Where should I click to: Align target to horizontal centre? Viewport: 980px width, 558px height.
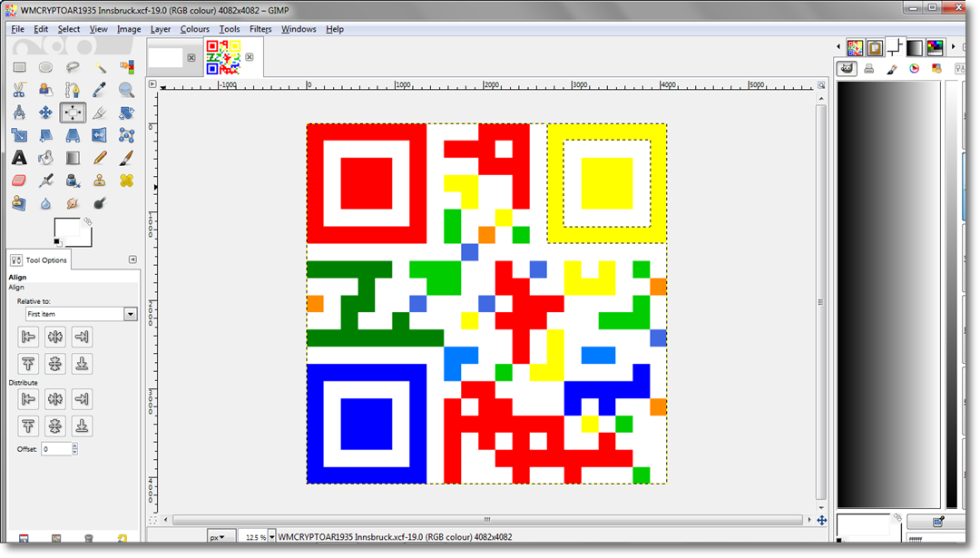[55, 338]
